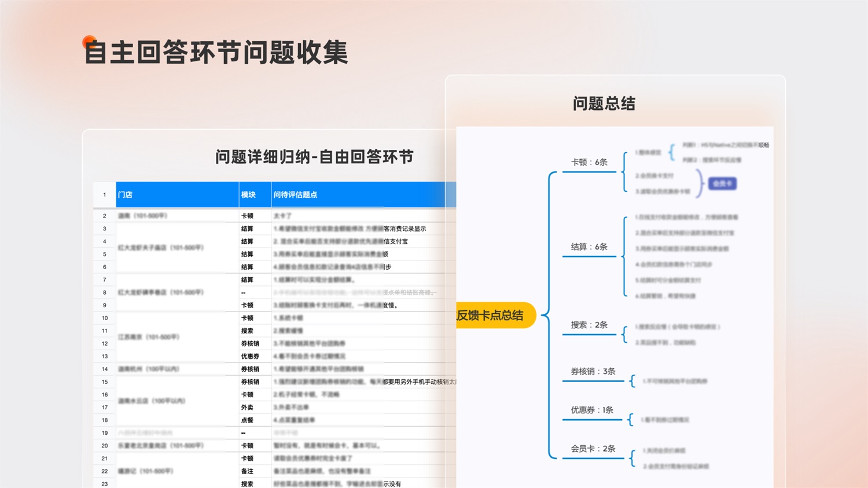Click the 会员卡：2条 mind map branch
The image size is (868, 488).
coord(593,449)
